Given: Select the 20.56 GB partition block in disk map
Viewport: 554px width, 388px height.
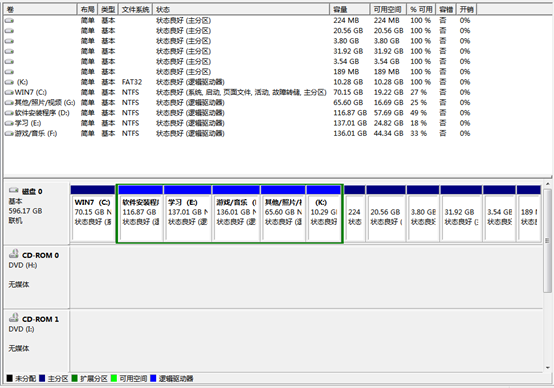Looking at the screenshot, I should (386, 214).
